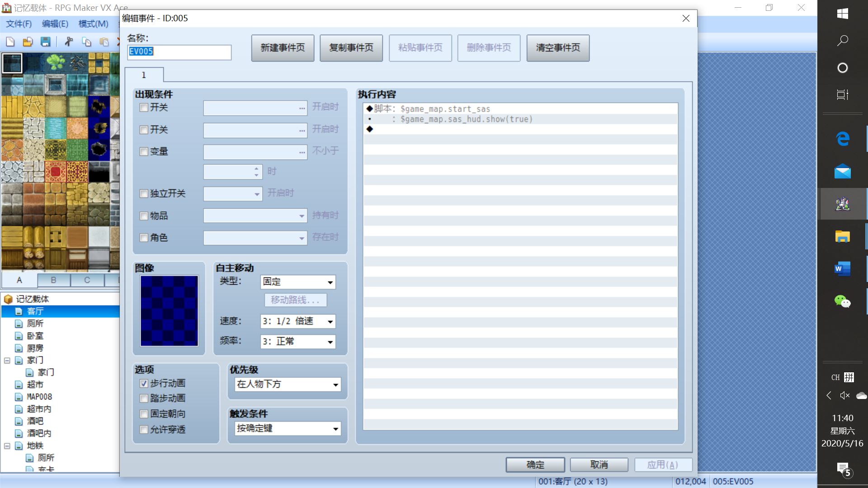
Task: Open the 触发条件 trigger dropdown
Action: 288,428
